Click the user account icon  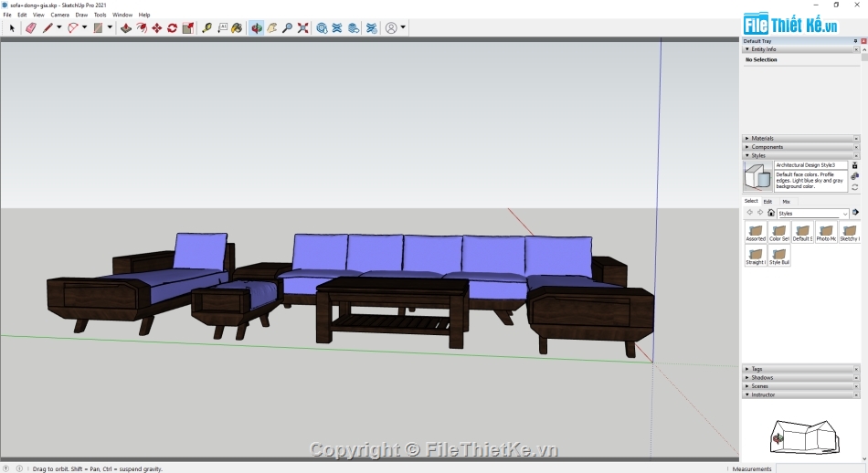[x=391, y=27]
